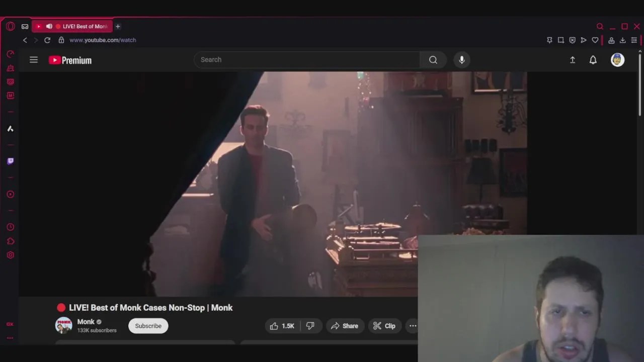Open striped panel icon in sidebar
644x362 pixels.
[x=10, y=81]
